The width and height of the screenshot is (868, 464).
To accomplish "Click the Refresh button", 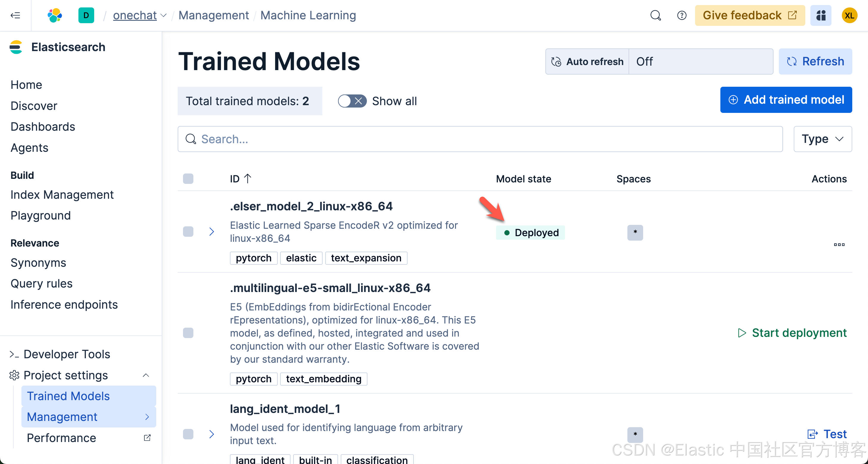I will click(815, 61).
